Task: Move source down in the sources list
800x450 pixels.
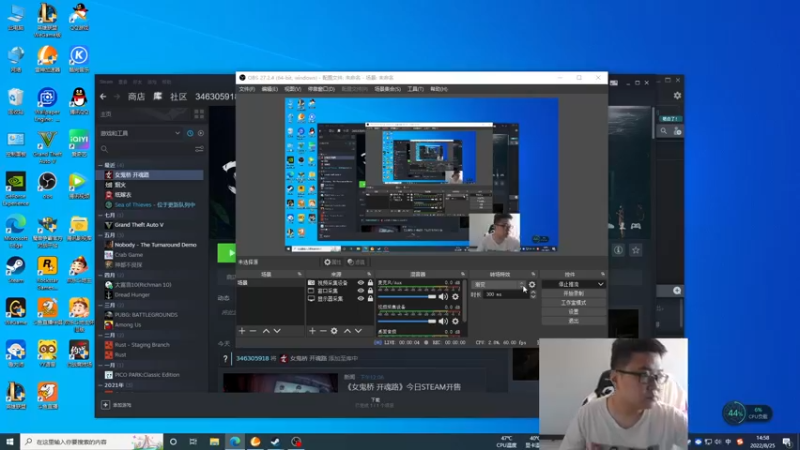Action: click(x=359, y=331)
